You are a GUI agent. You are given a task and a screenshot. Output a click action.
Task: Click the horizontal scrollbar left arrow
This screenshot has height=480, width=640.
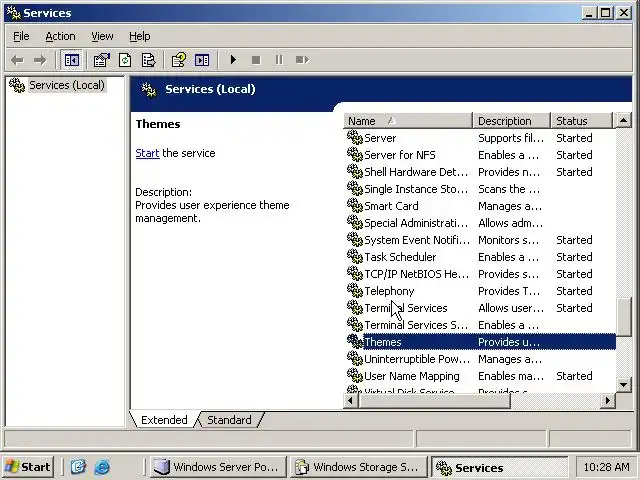pyautogui.click(x=351, y=401)
